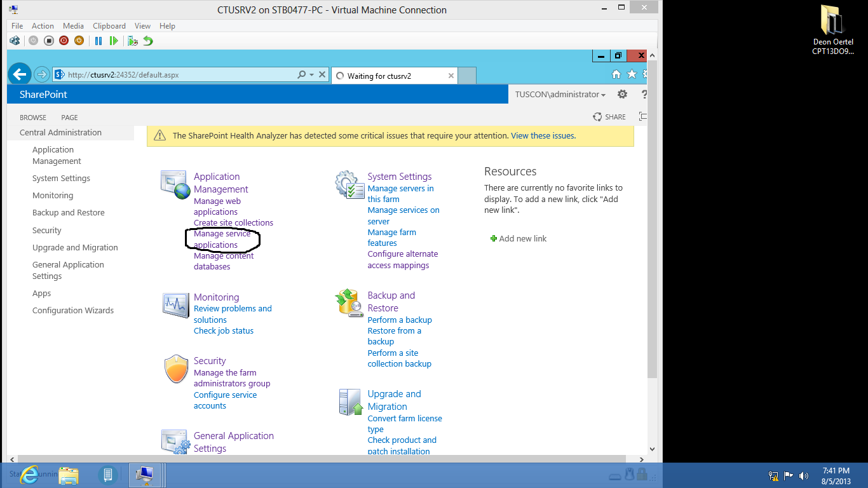
Task: Open Configuration Wizards in left navigation
Action: coord(73,310)
